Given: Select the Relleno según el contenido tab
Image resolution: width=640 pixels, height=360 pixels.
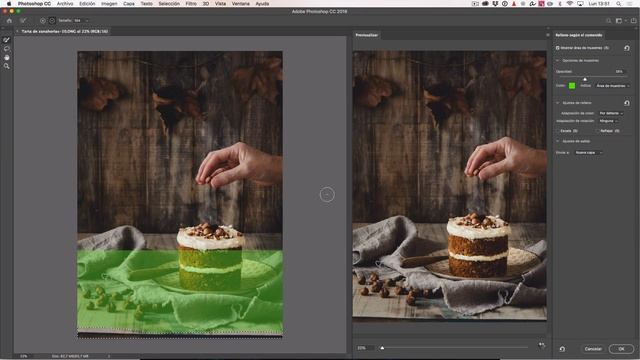Looking at the screenshot, I should click(x=579, y=35).
